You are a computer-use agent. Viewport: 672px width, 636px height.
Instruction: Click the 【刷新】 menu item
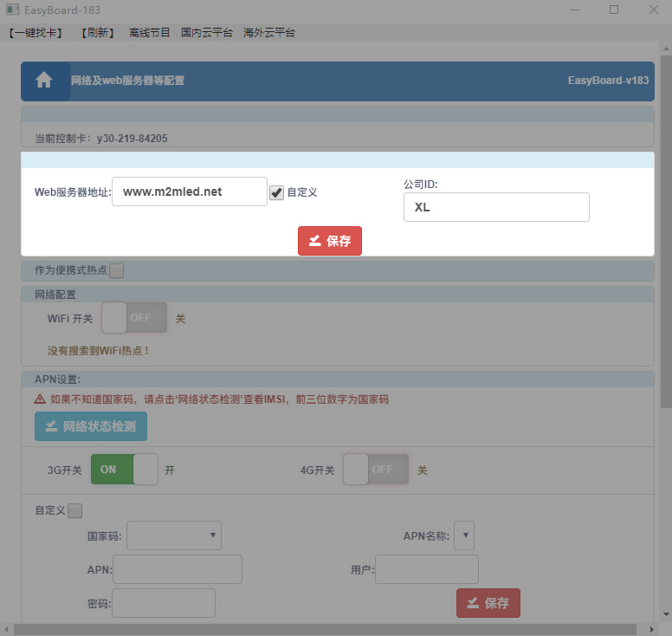pos(98,33)
